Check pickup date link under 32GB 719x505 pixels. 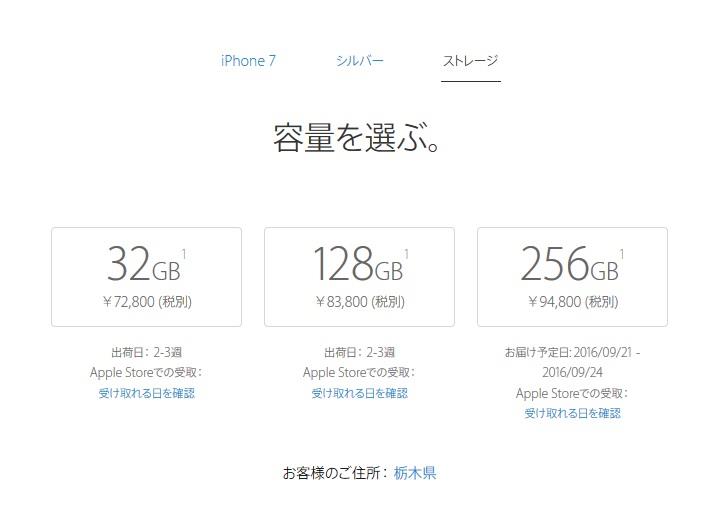tap(146, 393)
